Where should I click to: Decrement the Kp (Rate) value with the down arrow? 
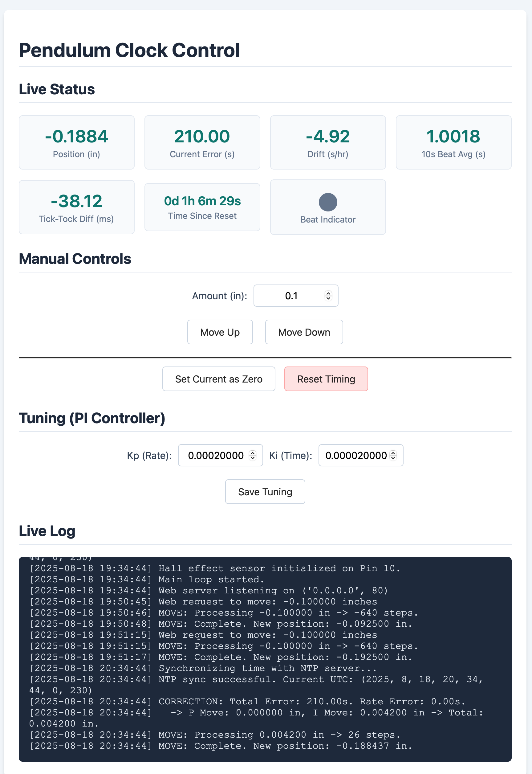(x=253, y=457)
